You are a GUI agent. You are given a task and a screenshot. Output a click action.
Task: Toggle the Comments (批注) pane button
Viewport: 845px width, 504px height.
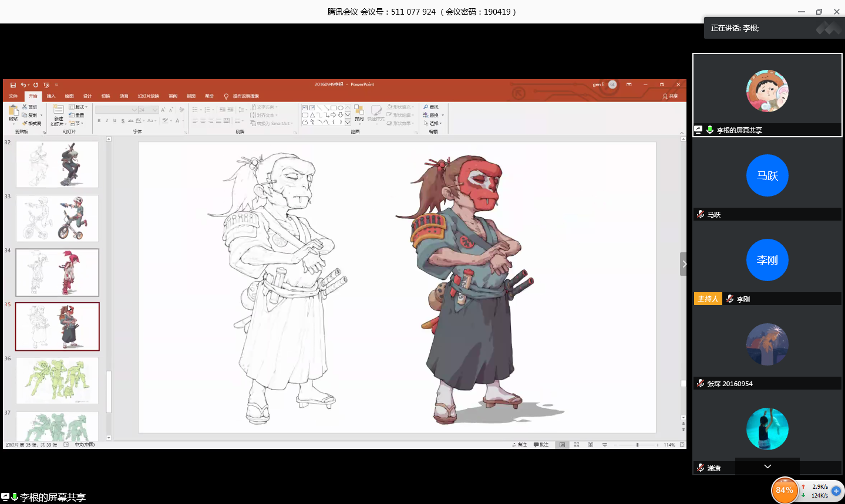541,445
